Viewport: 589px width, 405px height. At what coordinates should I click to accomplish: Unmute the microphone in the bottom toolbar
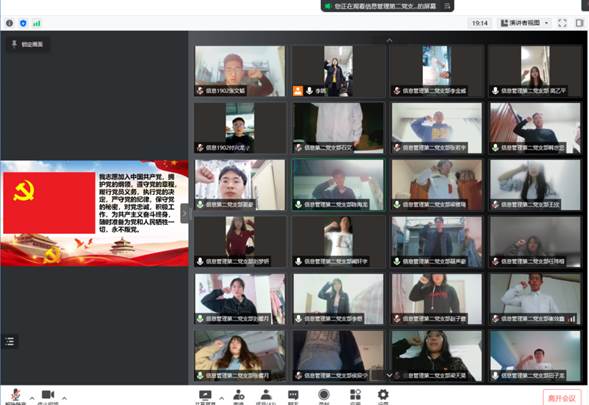[x=15, y=395]
